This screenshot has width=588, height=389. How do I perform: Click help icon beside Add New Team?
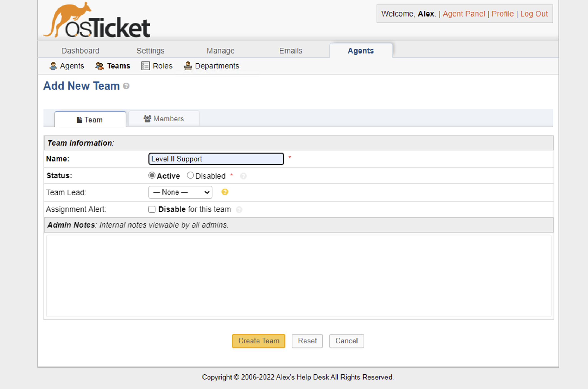126,86
